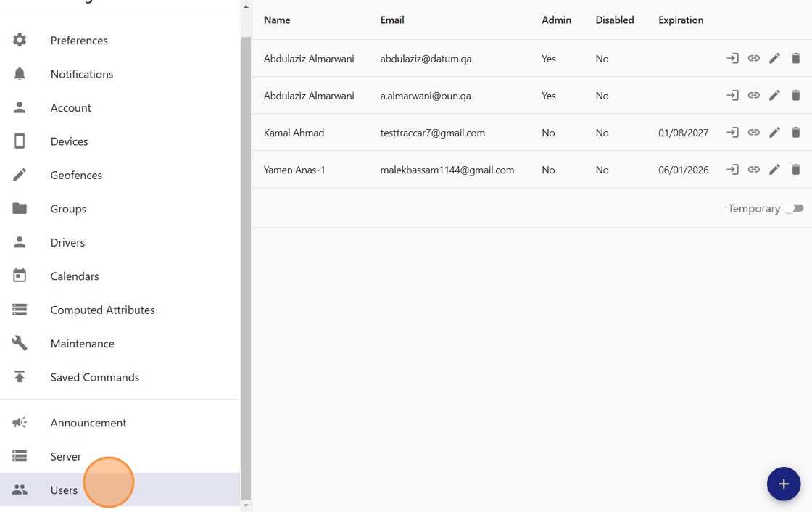Open Computed Attributes section

[x=102, y=310]
